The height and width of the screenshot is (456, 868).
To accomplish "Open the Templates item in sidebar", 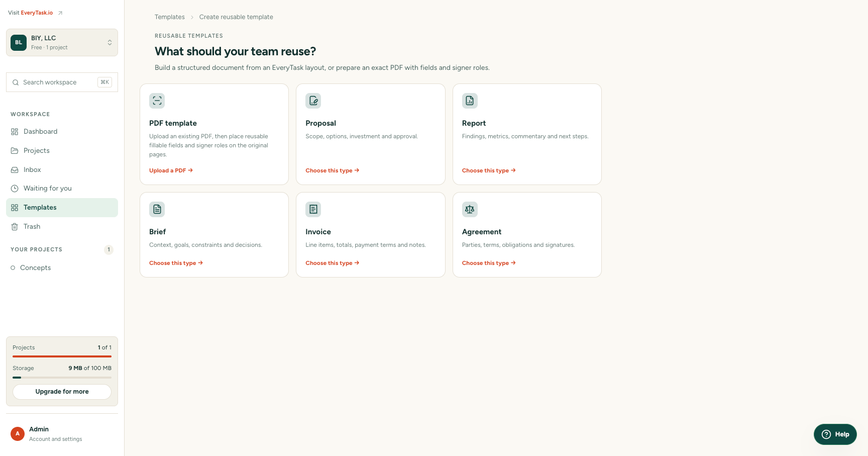I will (x=62, y=208).
